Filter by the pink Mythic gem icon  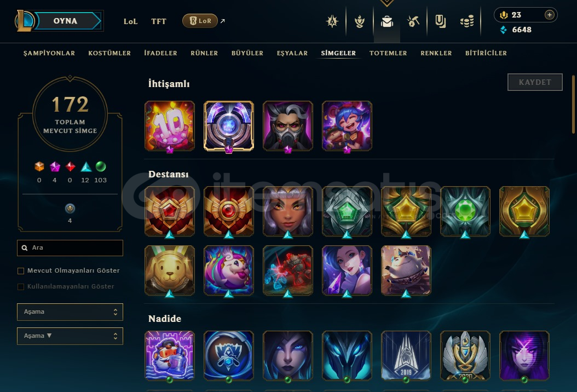point(55,167)
